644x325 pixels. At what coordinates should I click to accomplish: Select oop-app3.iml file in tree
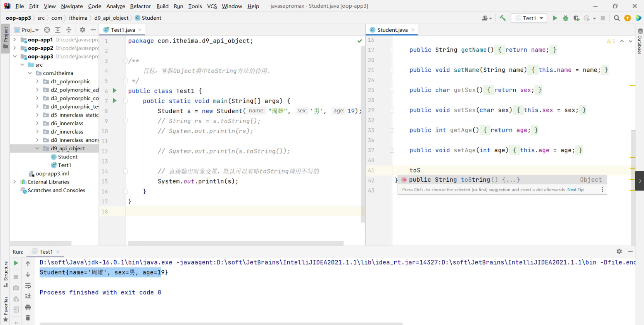coord(52,174)
